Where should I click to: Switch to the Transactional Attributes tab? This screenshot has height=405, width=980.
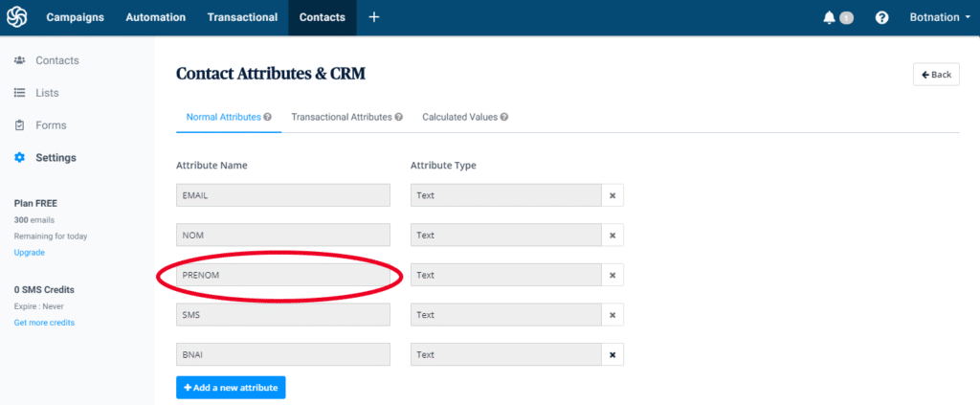(341, 117)
